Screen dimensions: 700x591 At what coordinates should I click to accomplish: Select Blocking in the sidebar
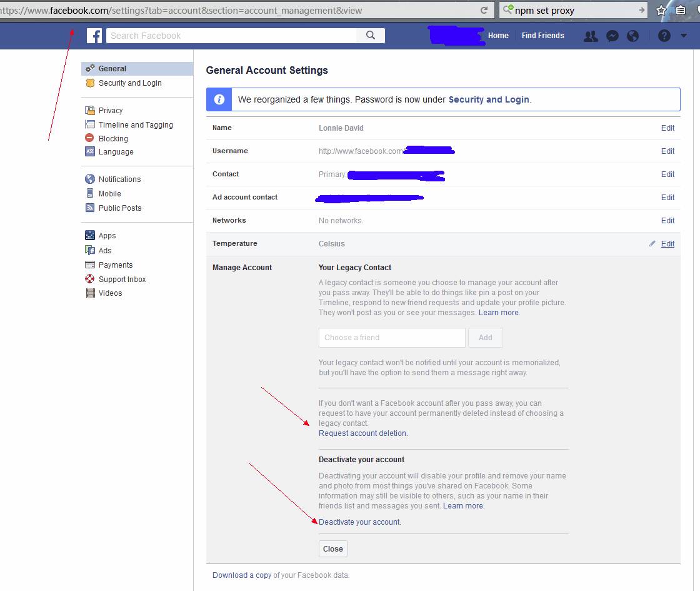113,138
